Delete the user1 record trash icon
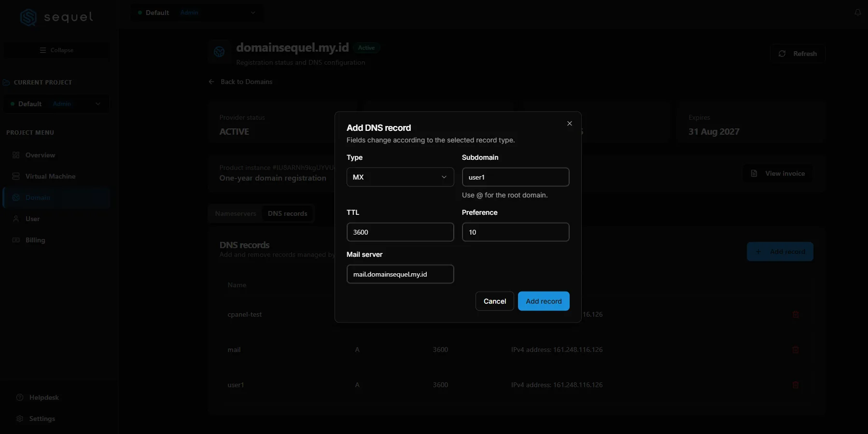 [796, 385]
